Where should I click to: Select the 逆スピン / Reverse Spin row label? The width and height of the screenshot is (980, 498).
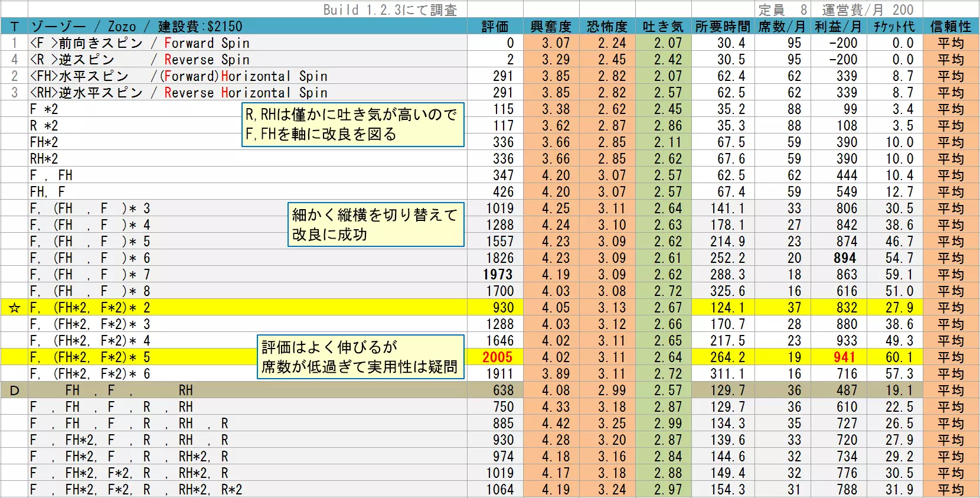tap(140, 60)
